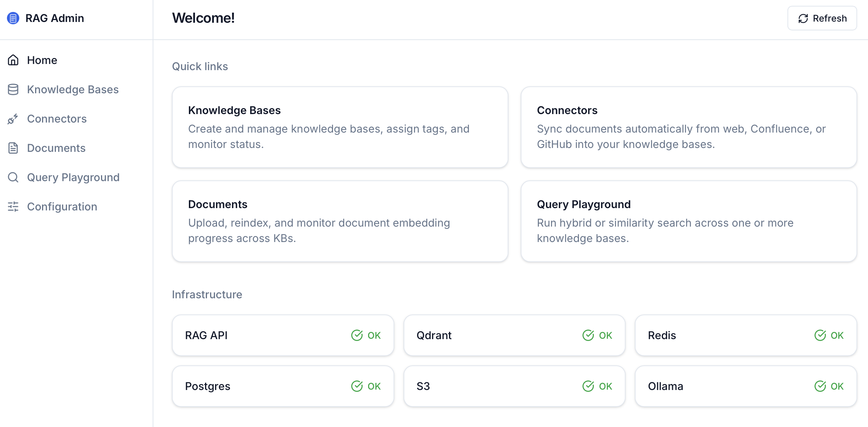Click the RAG Admin logo icon
This screenshot has width=868, height=427.
click(x=13, y=18)
